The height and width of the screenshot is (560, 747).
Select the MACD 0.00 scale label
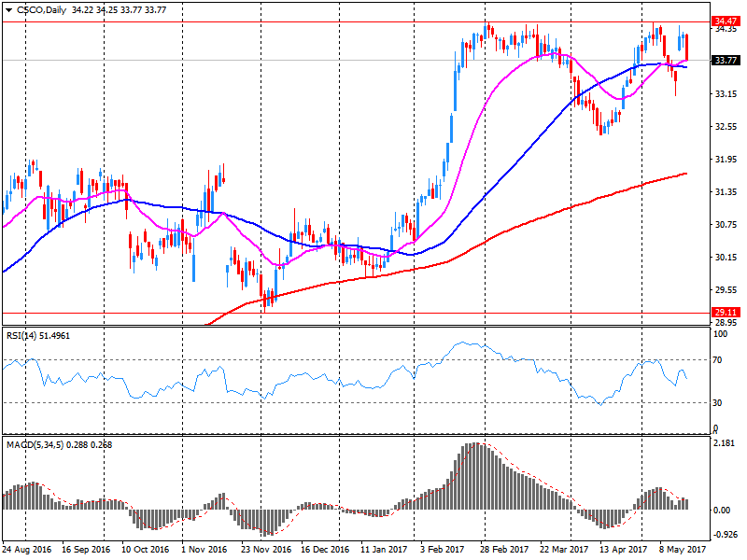point(722,510)
